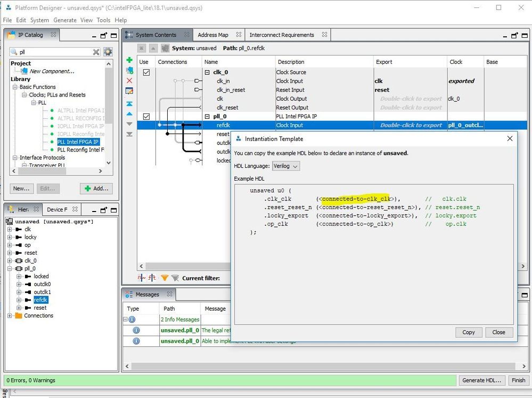Uncheck the Use checkbox for pll_0

tap(146, 117)
